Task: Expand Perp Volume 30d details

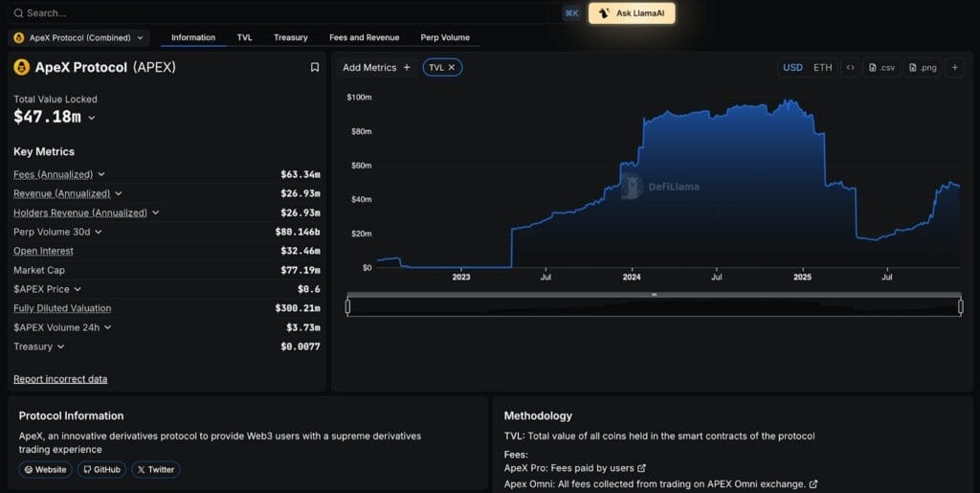Action: (x=99, y=232)
